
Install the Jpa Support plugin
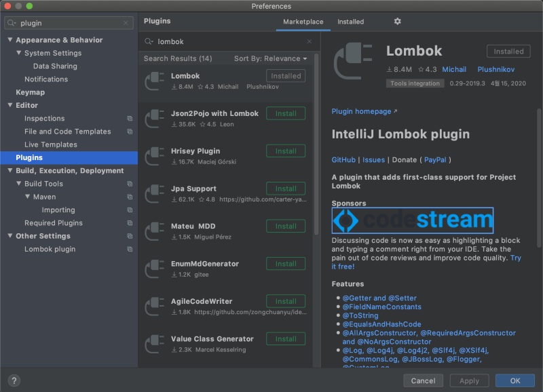pos(286,189)
